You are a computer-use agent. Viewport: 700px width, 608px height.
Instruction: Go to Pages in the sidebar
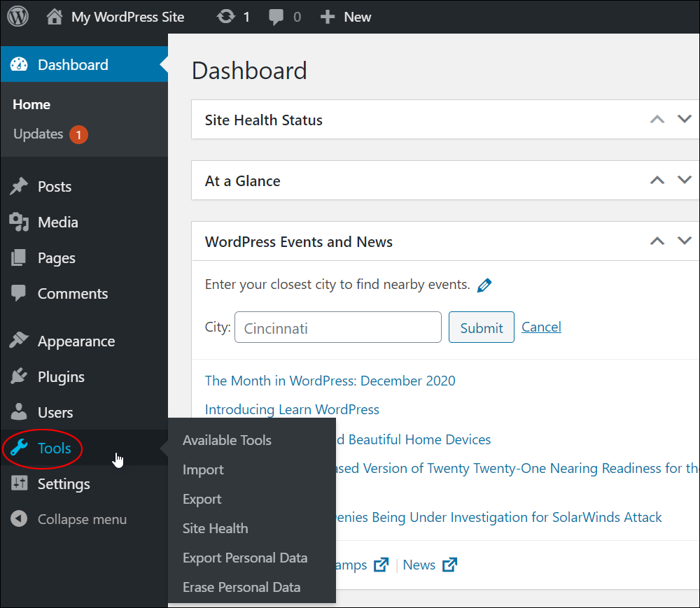pyautogui.click(x=57, y=258)
